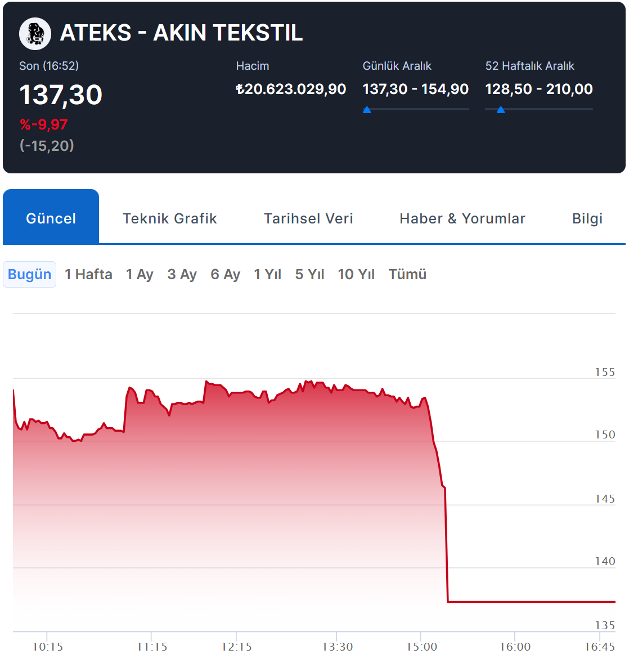Viewport: 629px width, 672px height.
Task: Select the Bilgi tab
Action: (587, 218)
